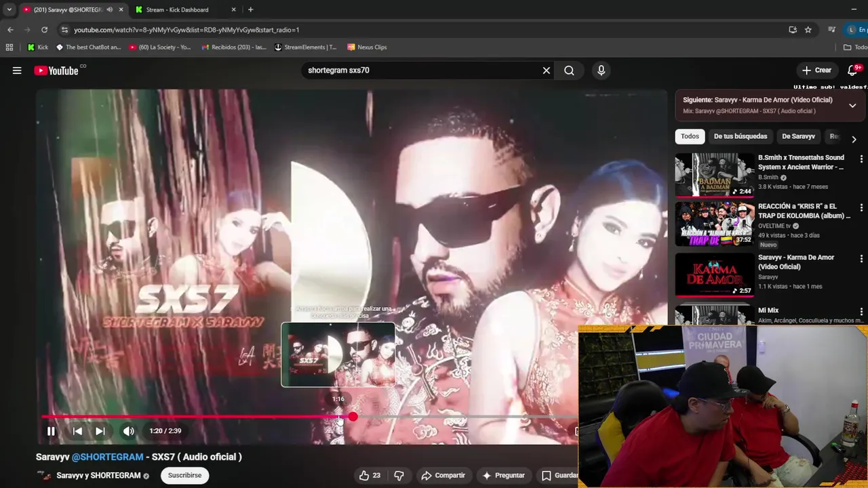Open the StreamElements bookmark
Screen dimensions: 868x488
305,47
